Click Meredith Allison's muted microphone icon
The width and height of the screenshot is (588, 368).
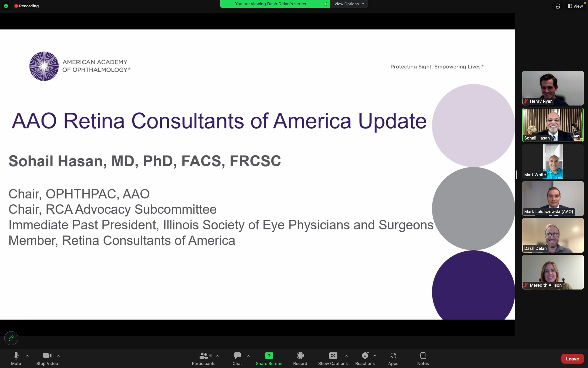(526, 285)
